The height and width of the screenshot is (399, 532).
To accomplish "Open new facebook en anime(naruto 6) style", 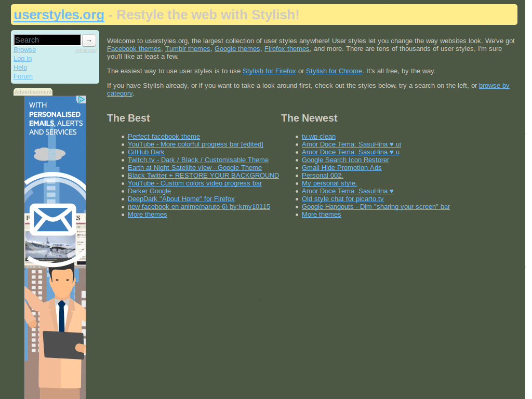I will pos(199,207).
